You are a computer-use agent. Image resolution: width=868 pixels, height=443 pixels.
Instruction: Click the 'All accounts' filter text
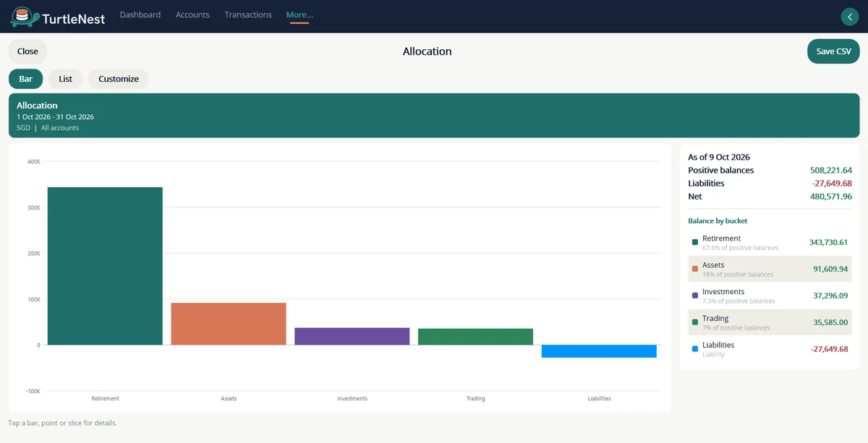coord(60,128)
